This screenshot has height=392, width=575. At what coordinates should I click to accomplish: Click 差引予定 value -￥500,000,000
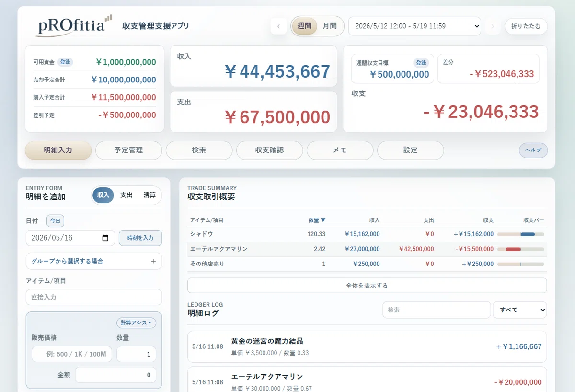point(127,115)
